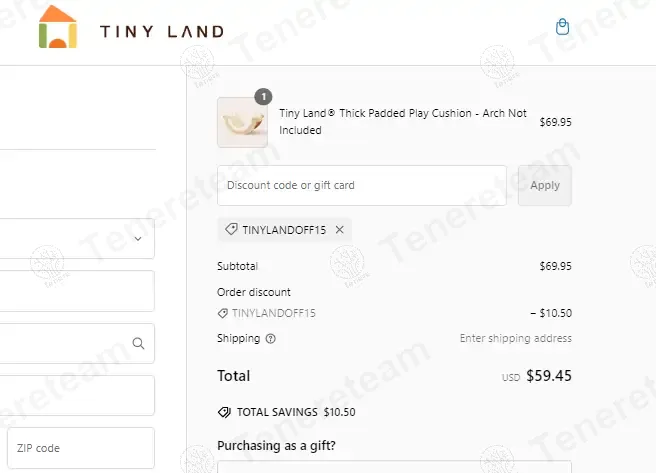Click into the ZIP code field
The width and height of the screenshot is (656, 473).
[x=80, y=449]
